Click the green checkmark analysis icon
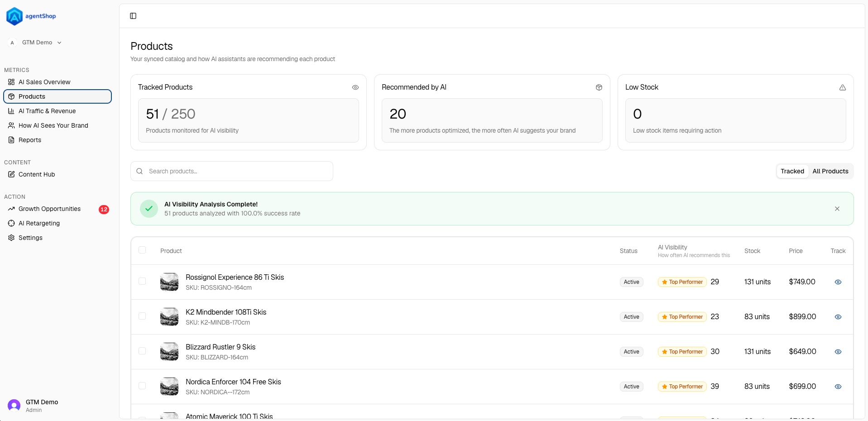Screen dimensions: 868x421 click(x=149, y=209)
